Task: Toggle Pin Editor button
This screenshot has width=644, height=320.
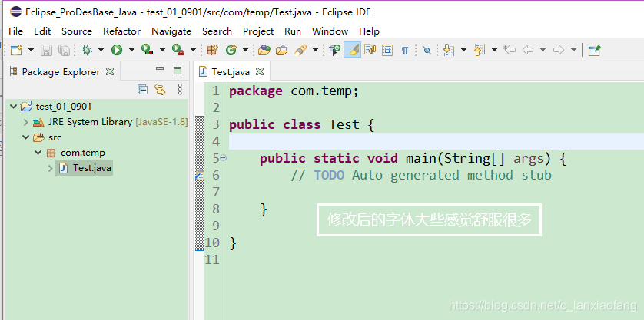Action: [x=594, y=50]
